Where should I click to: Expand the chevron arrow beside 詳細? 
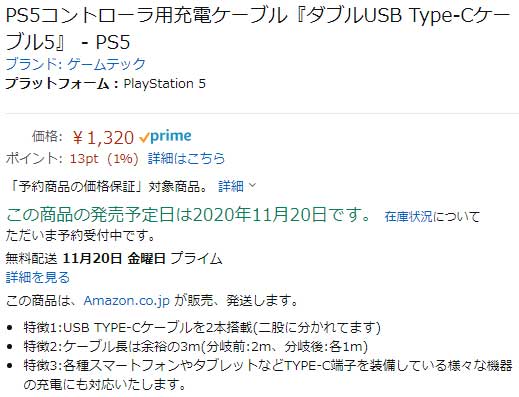point(252,185)
